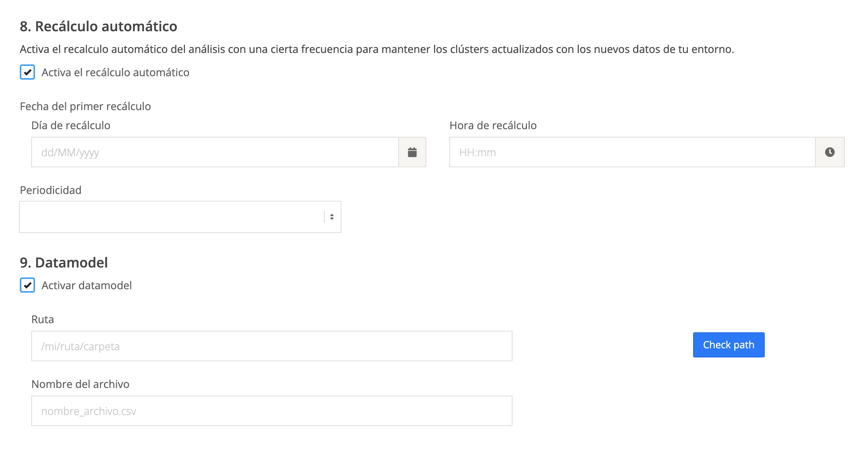Click the 'Fecha del primer recálculo' label
Screen dimensions: 868x455
(x=85, y=106)
